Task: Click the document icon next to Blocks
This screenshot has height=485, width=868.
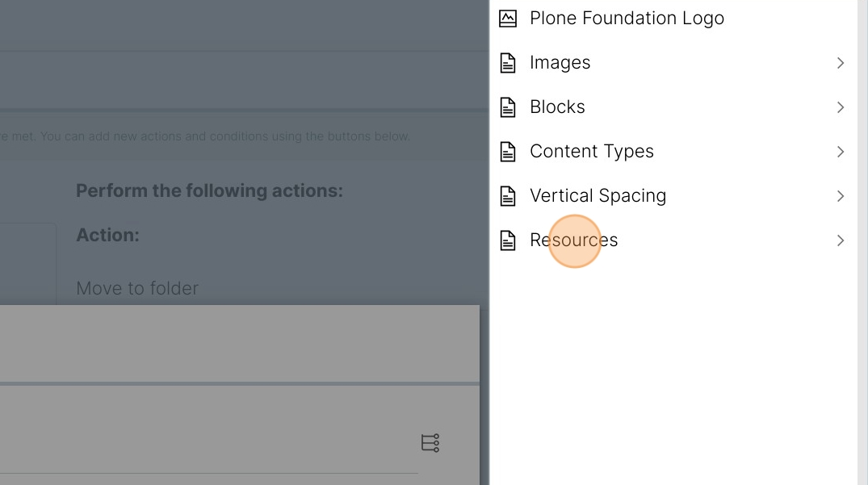Action: point(508,107)
